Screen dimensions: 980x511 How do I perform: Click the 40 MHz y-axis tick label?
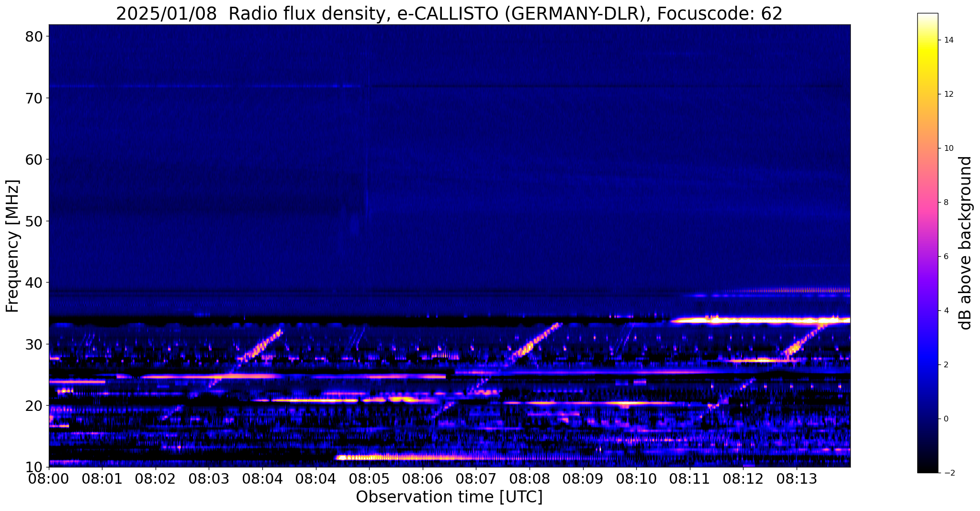pyautogui.click(x=34, y=283)
